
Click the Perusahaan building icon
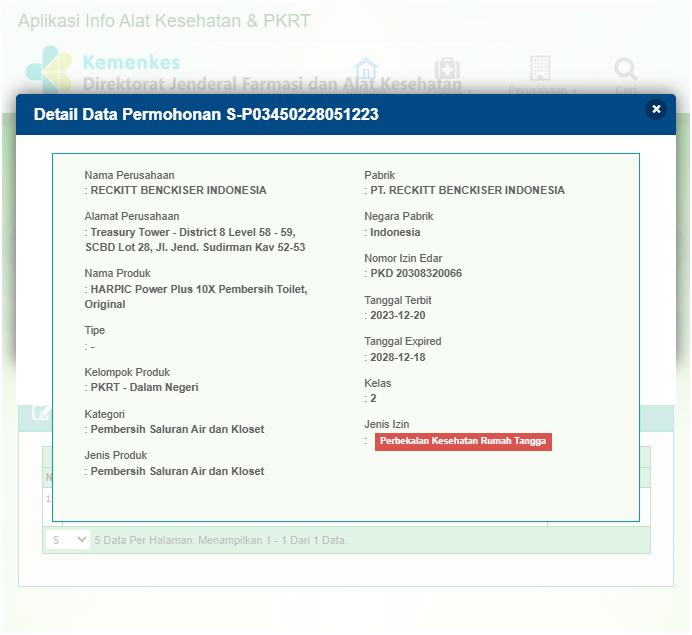coord(540,68)
